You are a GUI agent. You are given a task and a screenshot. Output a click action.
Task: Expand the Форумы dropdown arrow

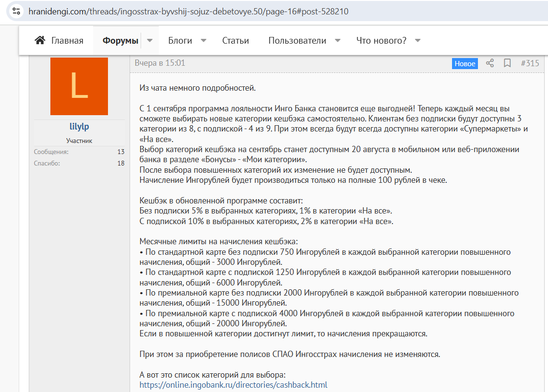[x=150, y=40]
